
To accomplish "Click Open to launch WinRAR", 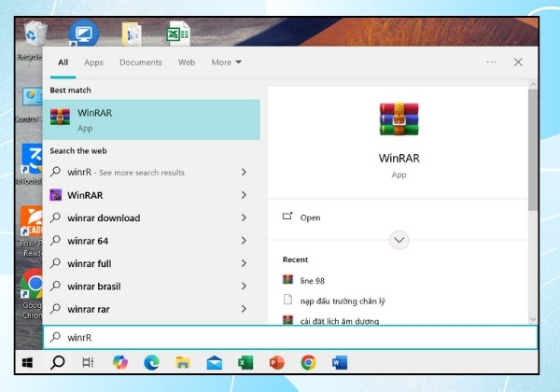I will 310,217.
